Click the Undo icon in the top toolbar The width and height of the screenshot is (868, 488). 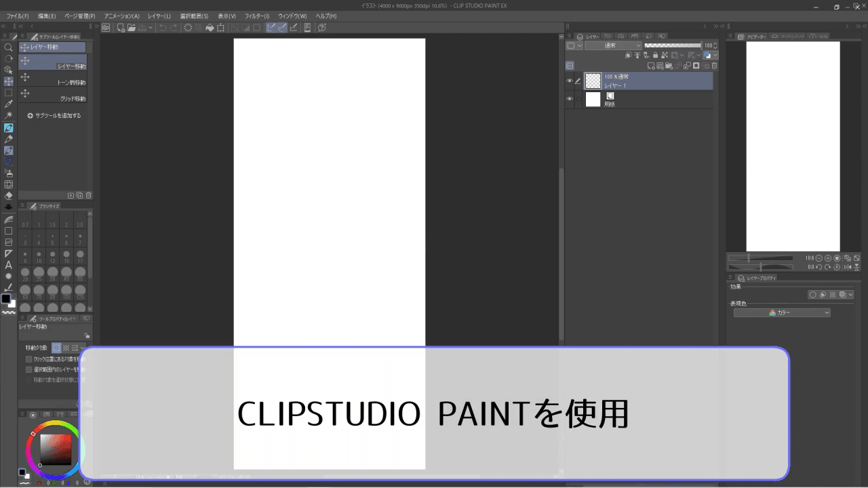(x=163, y=27)
